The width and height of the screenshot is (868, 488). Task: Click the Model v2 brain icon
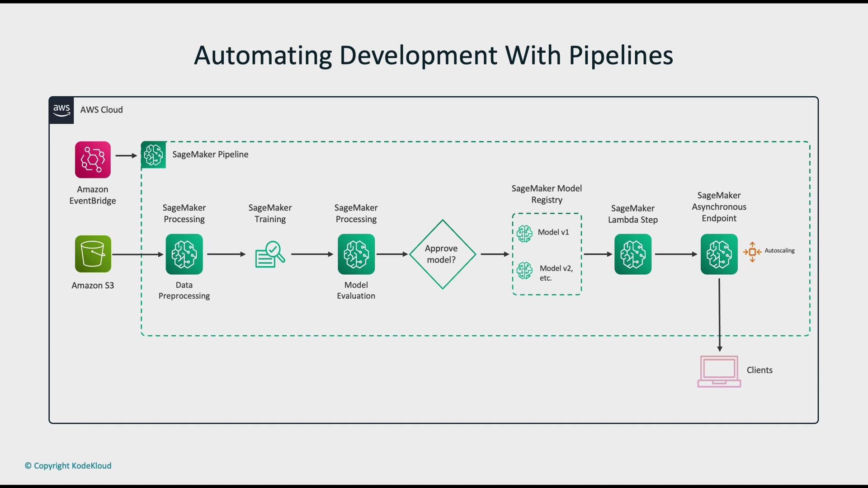pyautogui.click(x=524, y=271)
